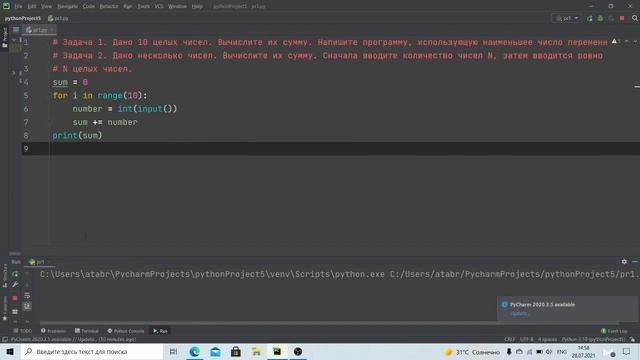Open the VCS menu
Image resolution: width=640 pixels, height=360 pixels.
click(x=159, y=6)
